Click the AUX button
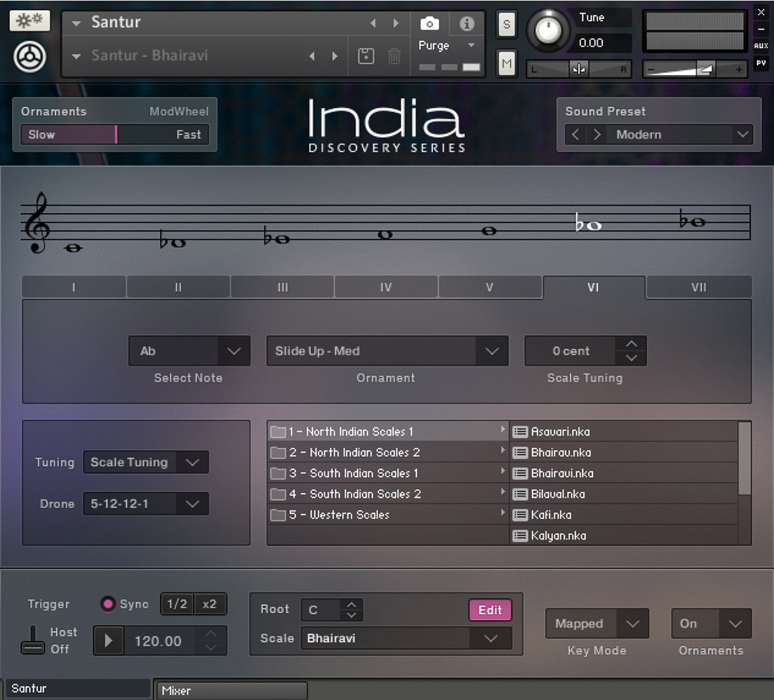The width and height of the screenshot is (774, 700). 761,45
